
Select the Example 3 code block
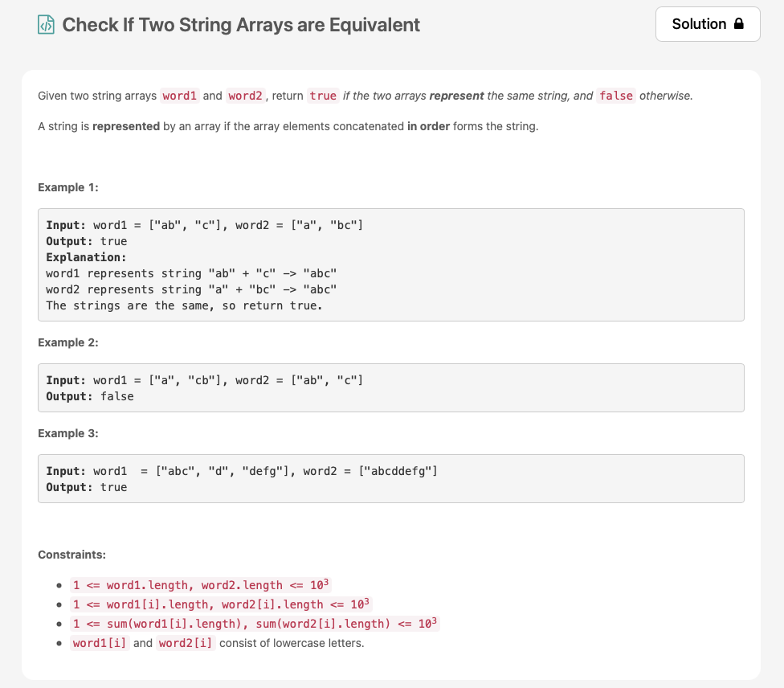click(x=391, y=478)
